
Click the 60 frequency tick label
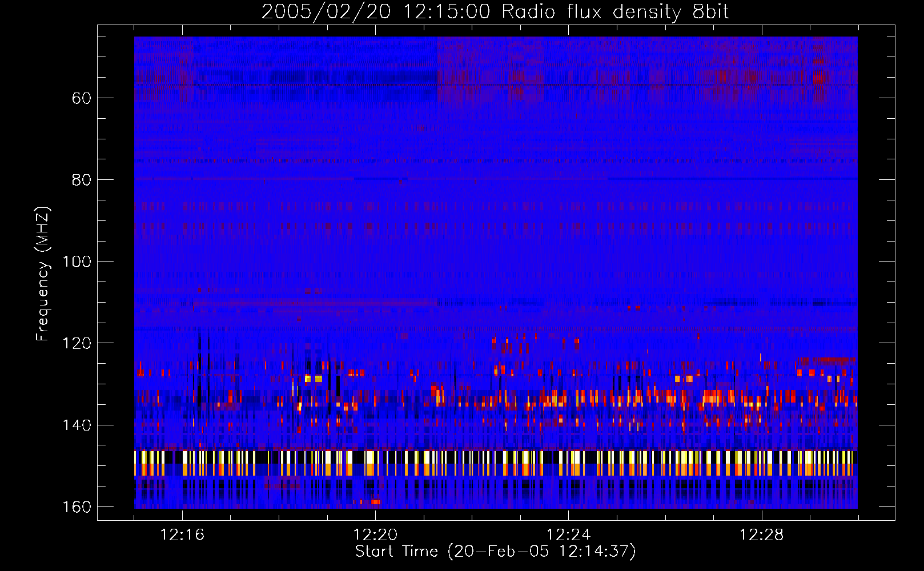pos(81,98)
